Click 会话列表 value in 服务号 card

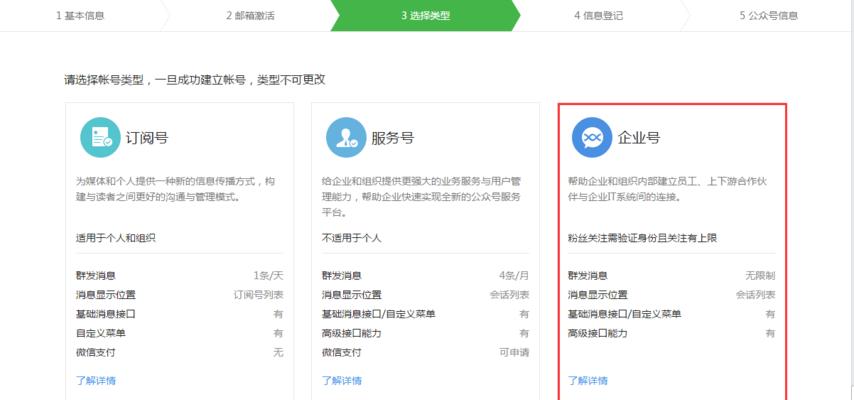pos(509,295)
